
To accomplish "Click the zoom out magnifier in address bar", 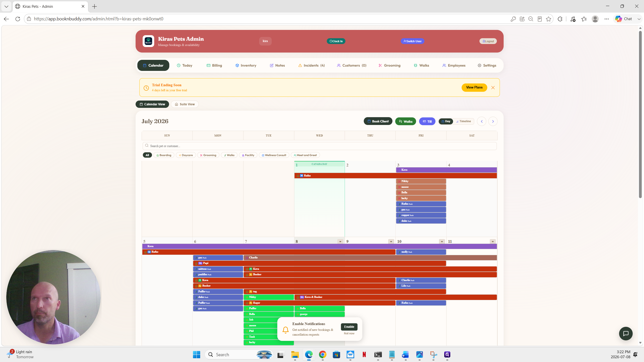I will (531, 19).
